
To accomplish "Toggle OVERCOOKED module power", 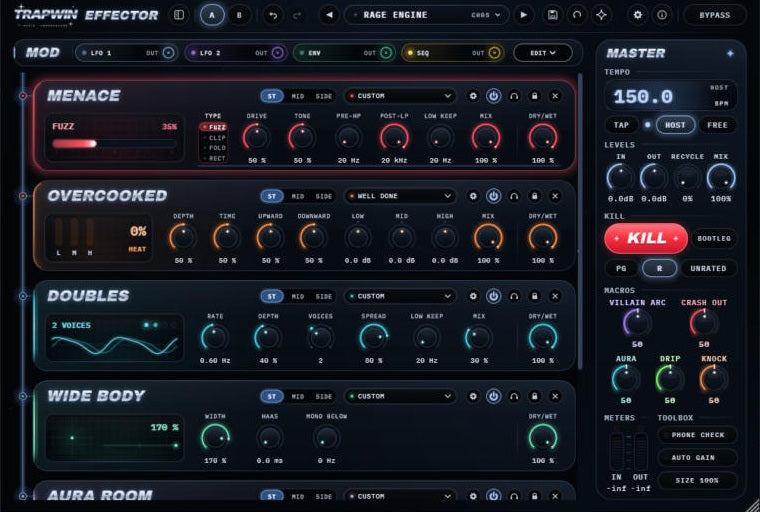I will [493, 196].
